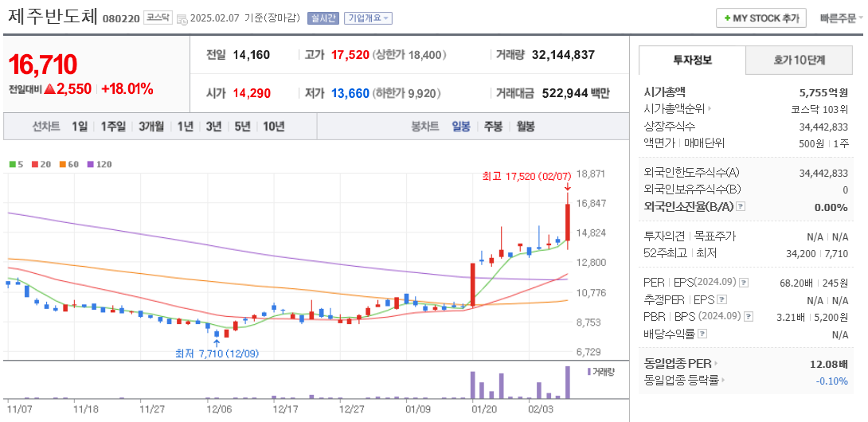Click the 고가 value 17,520
Screen dimensions: 868x422
click(x=350, y=55)
